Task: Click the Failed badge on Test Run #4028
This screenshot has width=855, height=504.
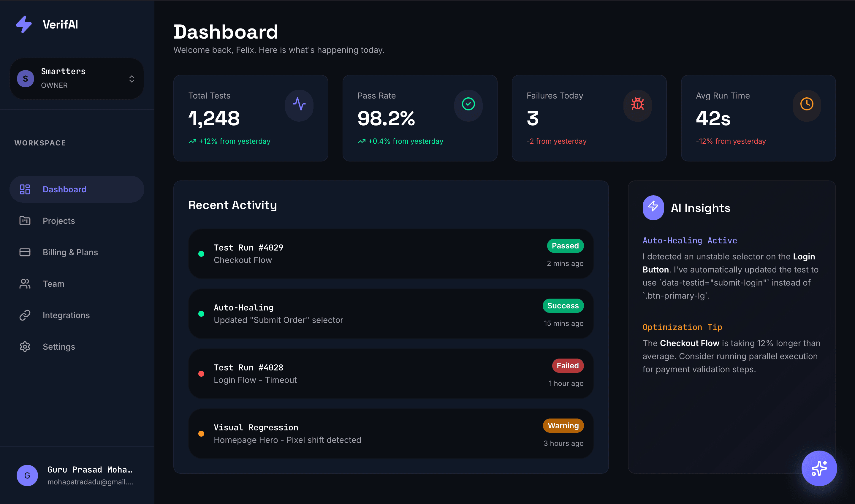Action: (x=567, y=365)
